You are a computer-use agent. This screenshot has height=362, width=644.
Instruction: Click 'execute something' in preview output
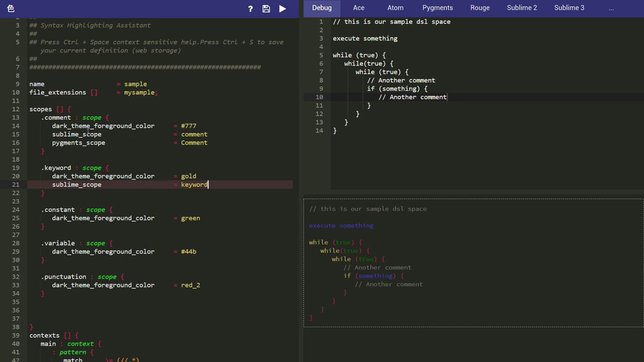click(342, 226)
